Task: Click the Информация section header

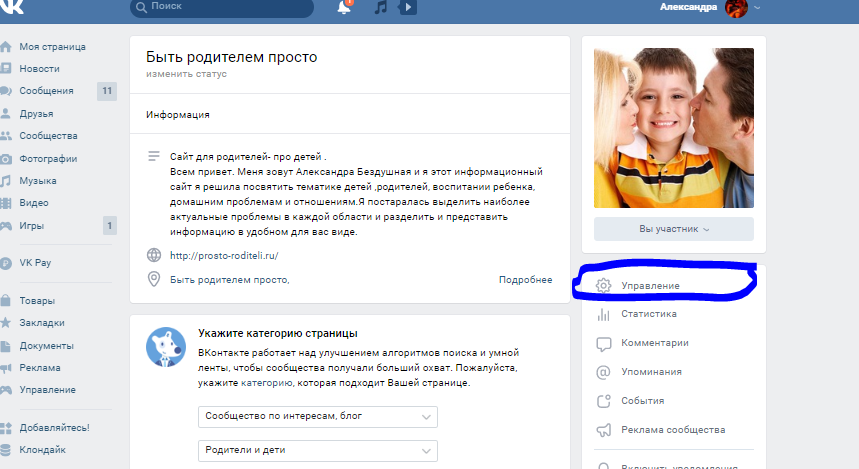Action: click(177, 115)
